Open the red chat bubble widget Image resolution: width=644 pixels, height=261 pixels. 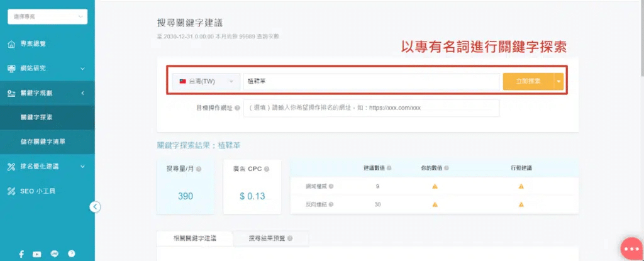[631, 249]
